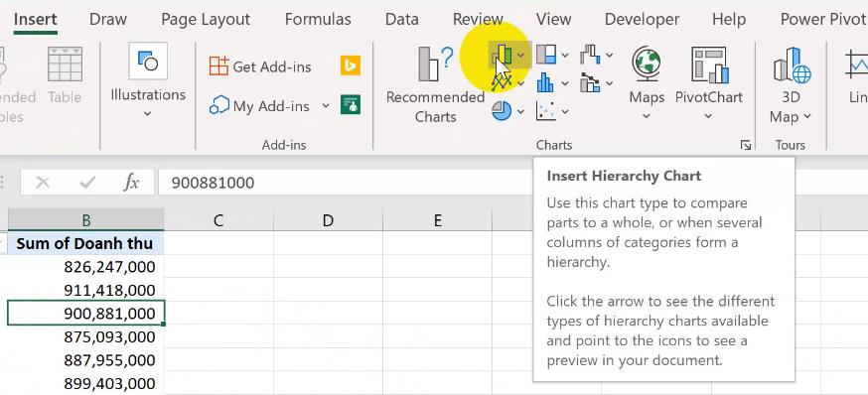Switch to the View tab

pos(553,20)
